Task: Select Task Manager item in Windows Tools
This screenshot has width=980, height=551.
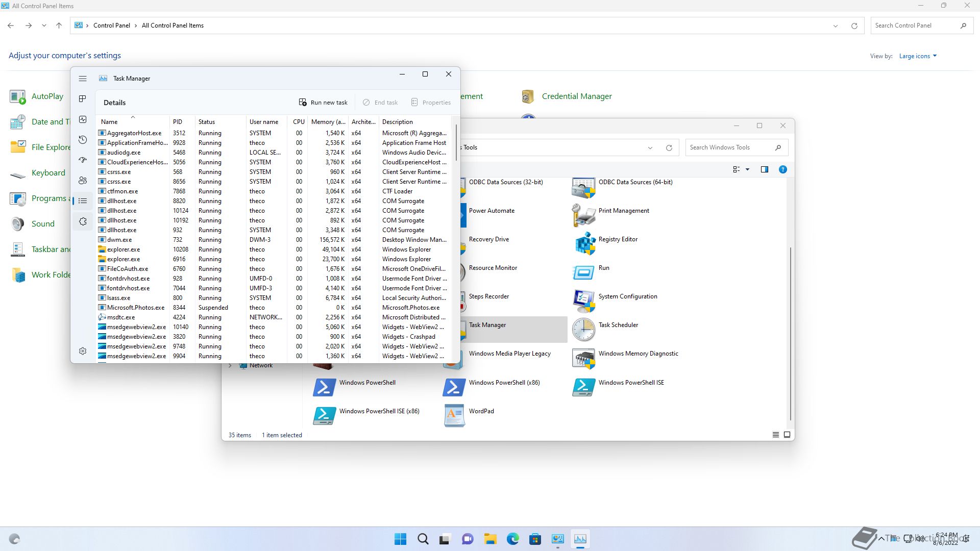Action: point(513,329)
